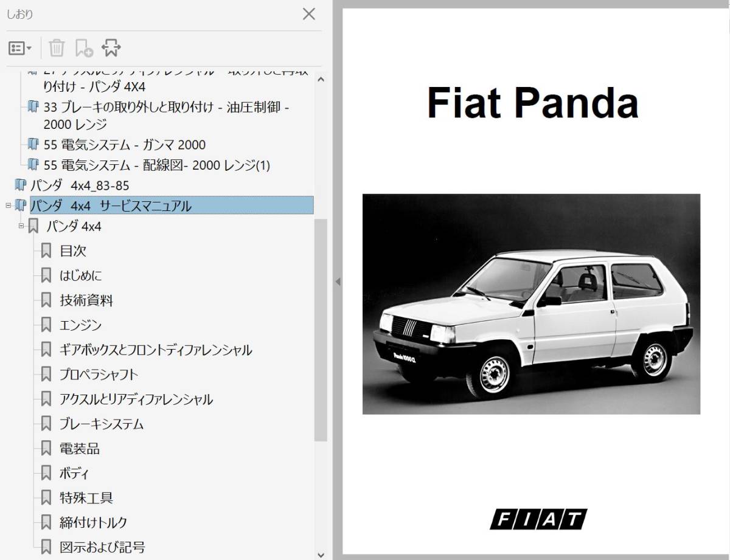Open the ボディ bookmark
Viewport: 730px width, 560px height.
pos(74,473)
